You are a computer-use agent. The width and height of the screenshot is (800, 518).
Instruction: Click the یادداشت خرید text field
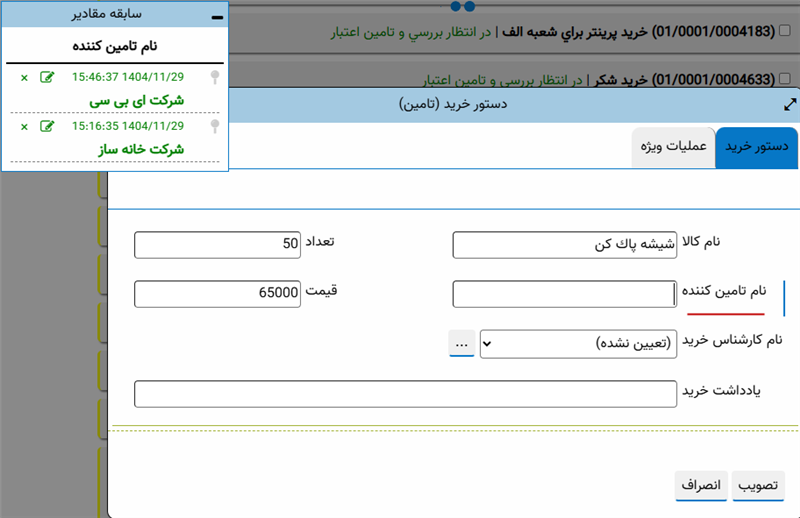click(405, 394)
